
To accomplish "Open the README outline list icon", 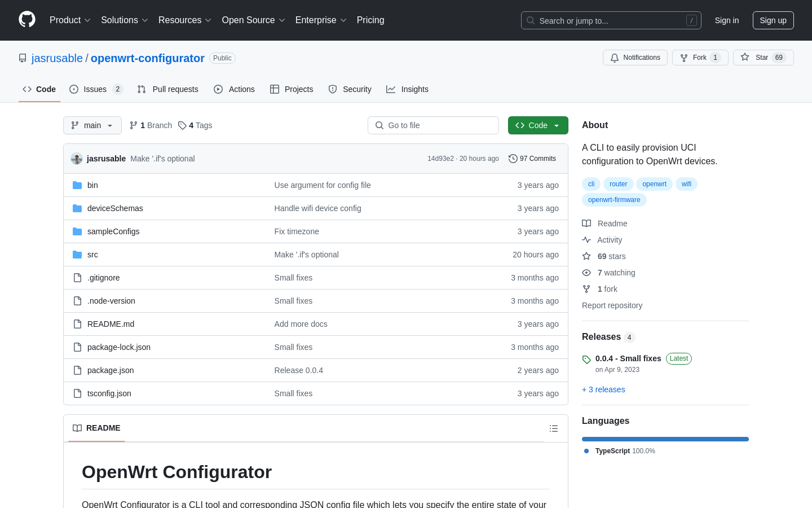I will [553, 428].
